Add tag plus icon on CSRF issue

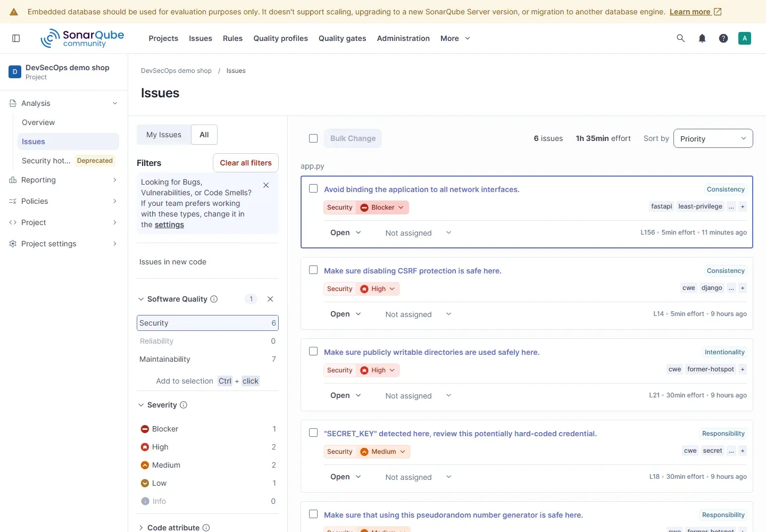point(743,288)
